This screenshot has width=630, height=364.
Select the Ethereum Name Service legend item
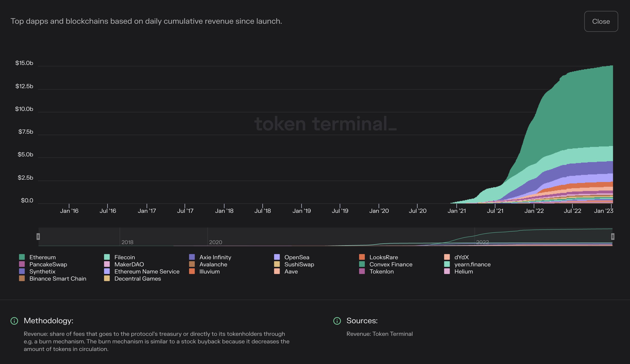(x=147, y=271)
